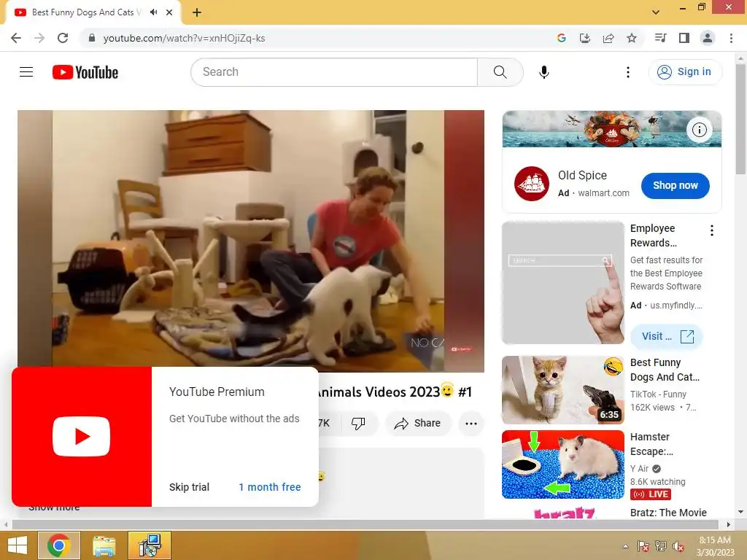Expand the tab search chevron
The image size is (747, 560).
pyautogui.click(x=656, y=12)
